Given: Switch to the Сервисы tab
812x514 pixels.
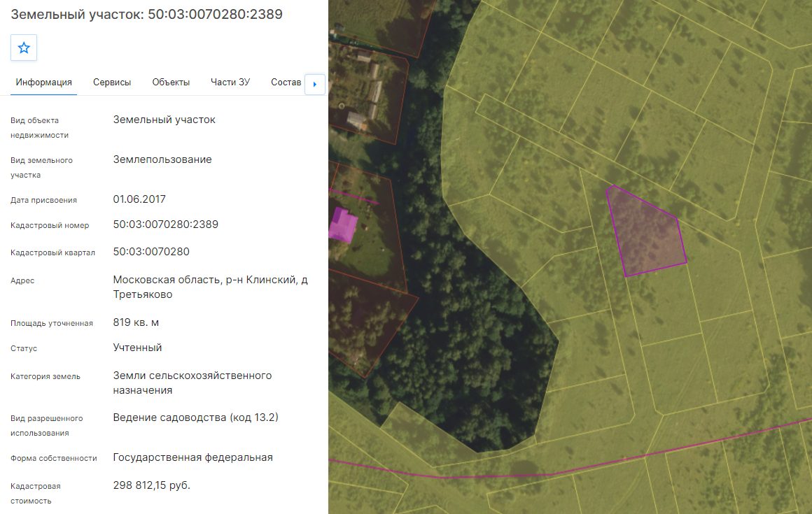Looking at the screenshot, I should tap(112, 83).
